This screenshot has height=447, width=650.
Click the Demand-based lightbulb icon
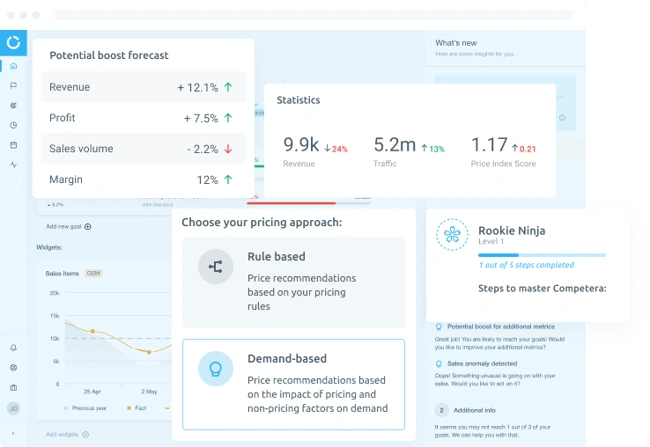coord(215,369)
